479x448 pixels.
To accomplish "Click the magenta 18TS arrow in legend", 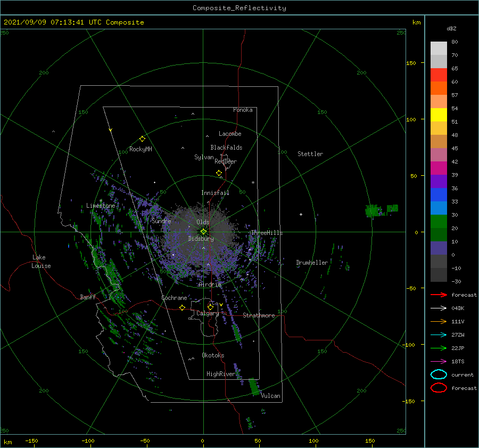I will coord(439,362).
